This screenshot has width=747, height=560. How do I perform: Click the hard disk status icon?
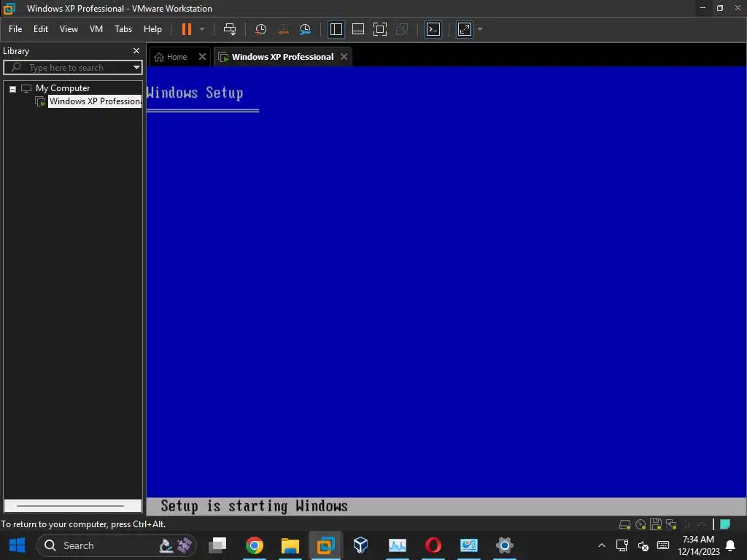coord(624,525)
